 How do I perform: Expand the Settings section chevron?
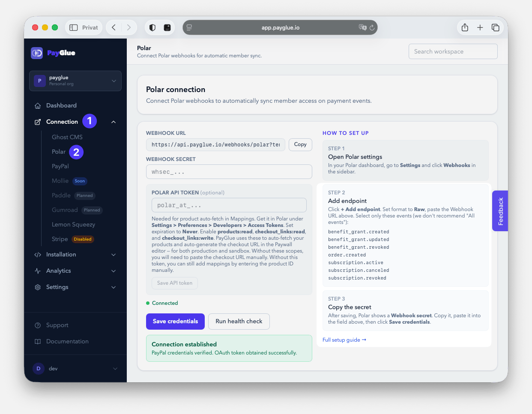point(114,287)
